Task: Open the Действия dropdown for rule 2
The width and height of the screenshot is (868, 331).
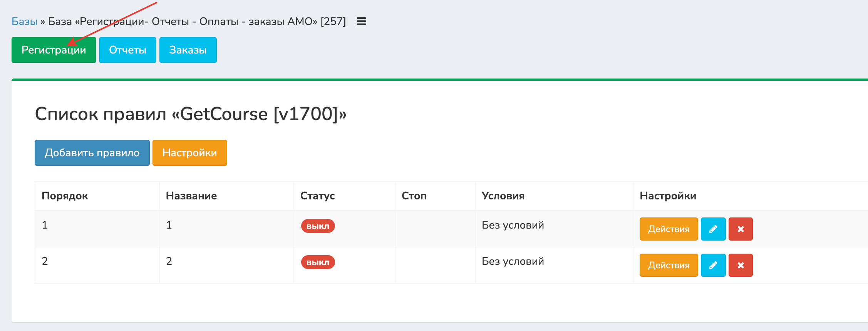Action: [669, 265]
